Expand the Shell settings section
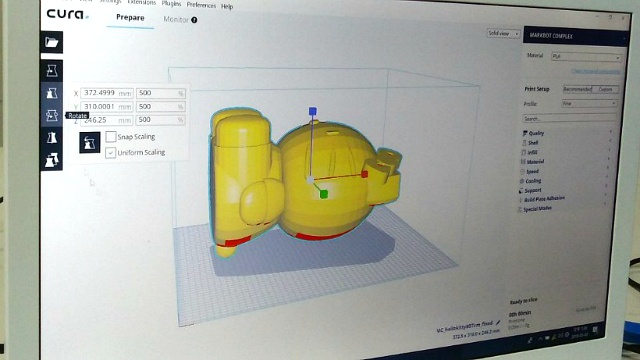Image resolution: width=640 pixels, height=360 pixels. point(566,142)
